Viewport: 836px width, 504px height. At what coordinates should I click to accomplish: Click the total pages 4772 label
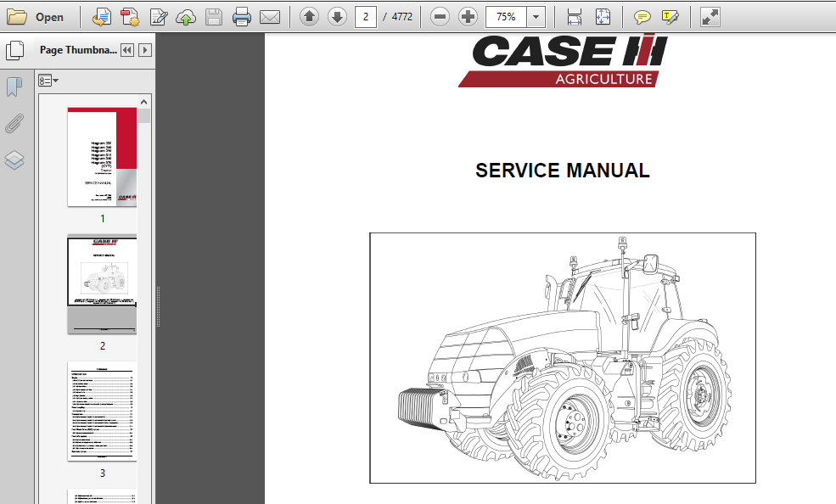pos(402,17)
